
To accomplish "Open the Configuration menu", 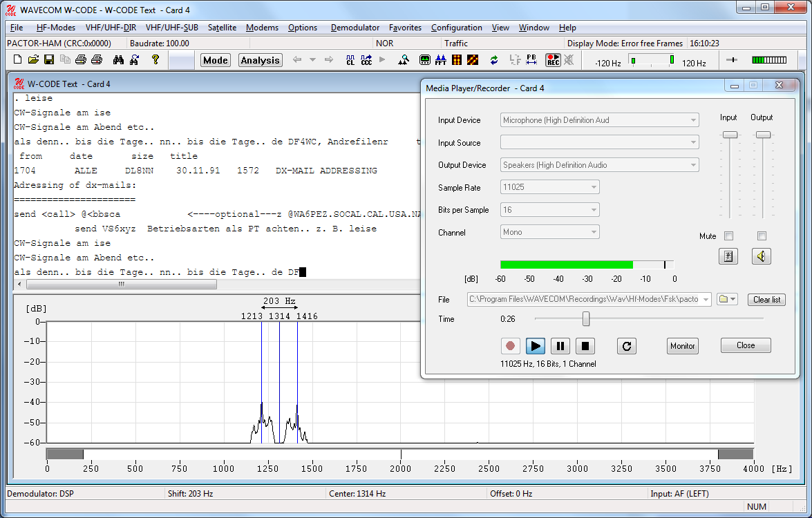I will 456,28.
